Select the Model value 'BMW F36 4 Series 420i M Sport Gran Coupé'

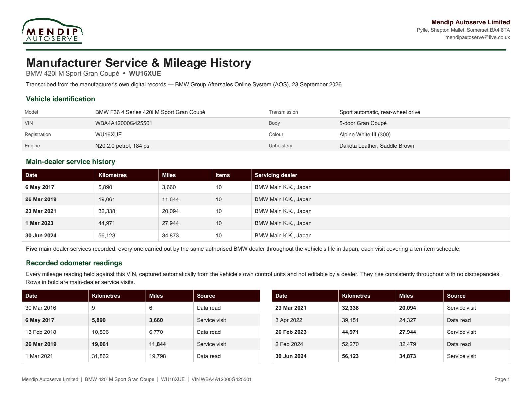(150, 112)
